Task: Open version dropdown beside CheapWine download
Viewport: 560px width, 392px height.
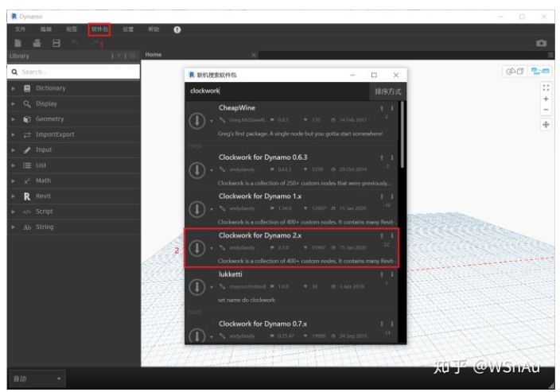Action: pyautogui.click(x=212, y=121)
